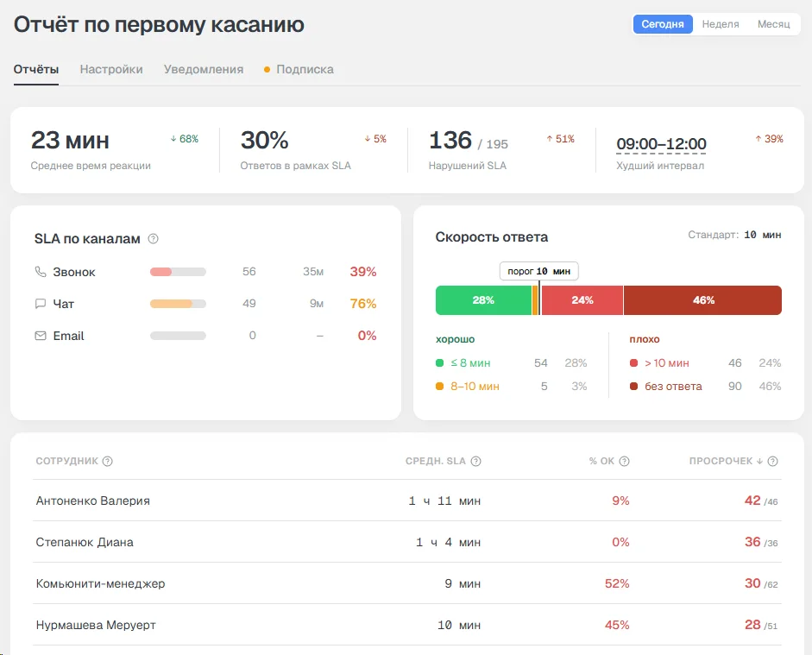Switch period to Месяц
The image size is (812, 655).
pos(774,24)
